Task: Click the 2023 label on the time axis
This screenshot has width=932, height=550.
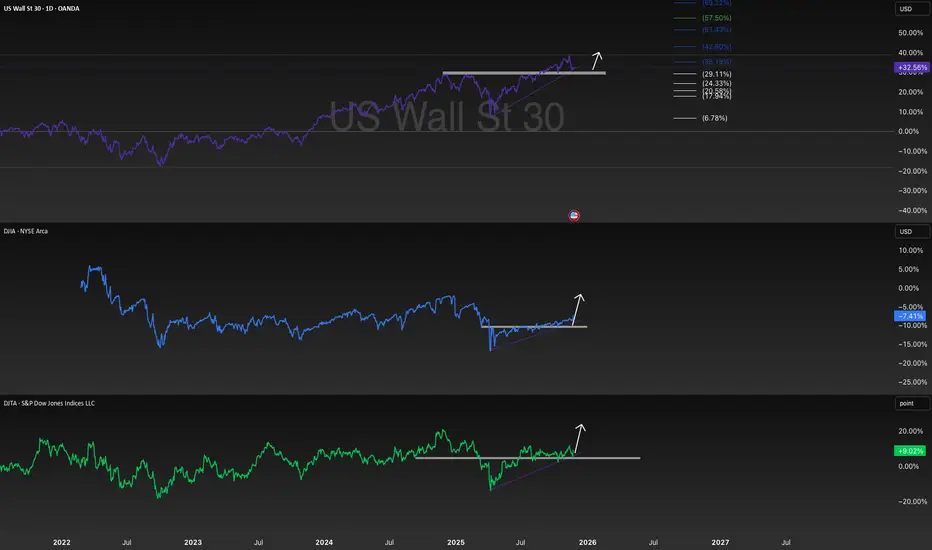Action: (x=193, y=542)
